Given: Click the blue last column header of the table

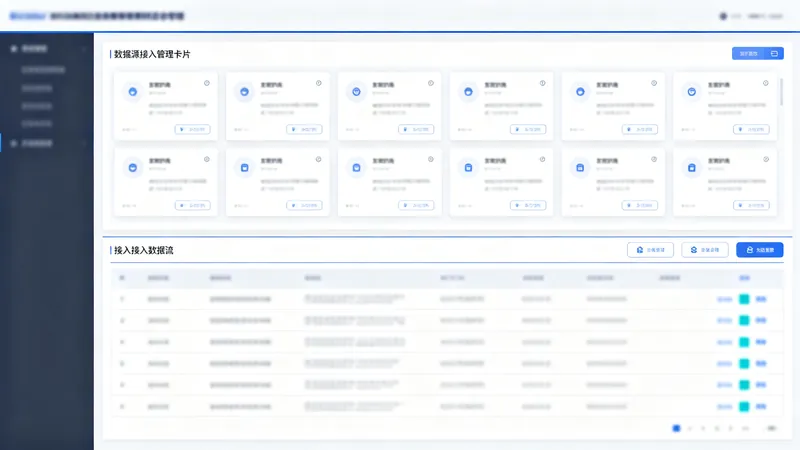Looking at the screenshot, I should pos(744,278).
